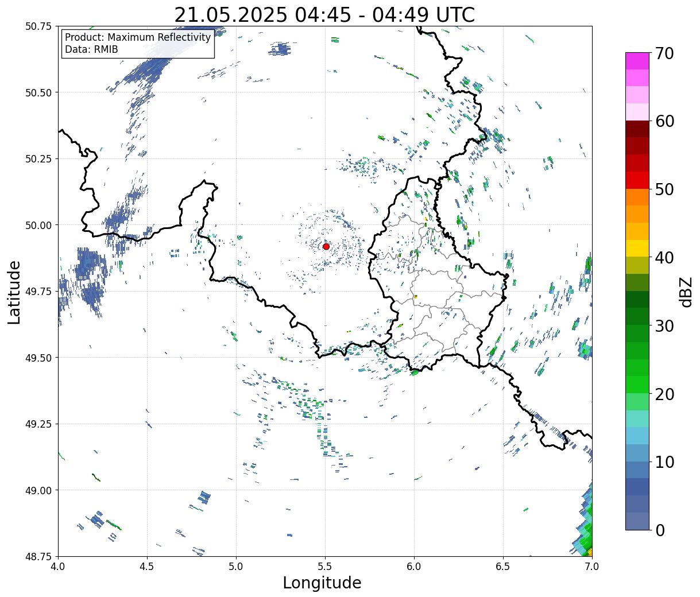Click the latitude tick label 50.25
700x597 pixels.
tap(38, 159)
